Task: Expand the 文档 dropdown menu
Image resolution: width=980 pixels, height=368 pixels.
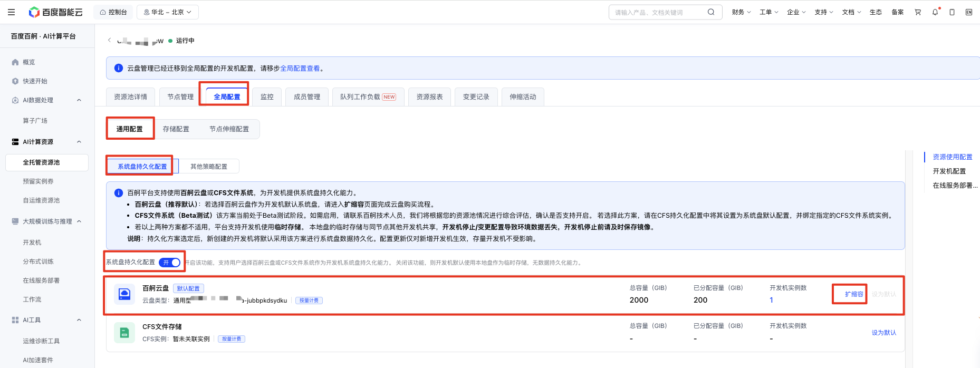Action: (x=851, y=12)
